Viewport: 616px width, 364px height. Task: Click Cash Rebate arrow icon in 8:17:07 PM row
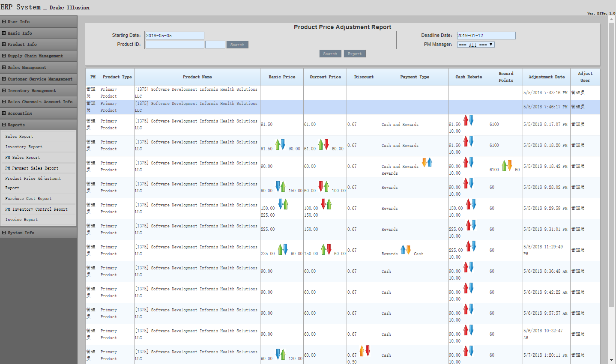(469, 120)
